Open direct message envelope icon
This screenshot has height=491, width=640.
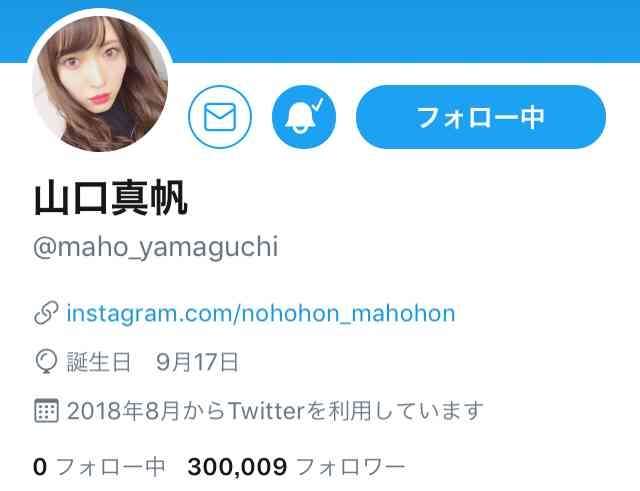pyautogui.click(x=220, y=117)
